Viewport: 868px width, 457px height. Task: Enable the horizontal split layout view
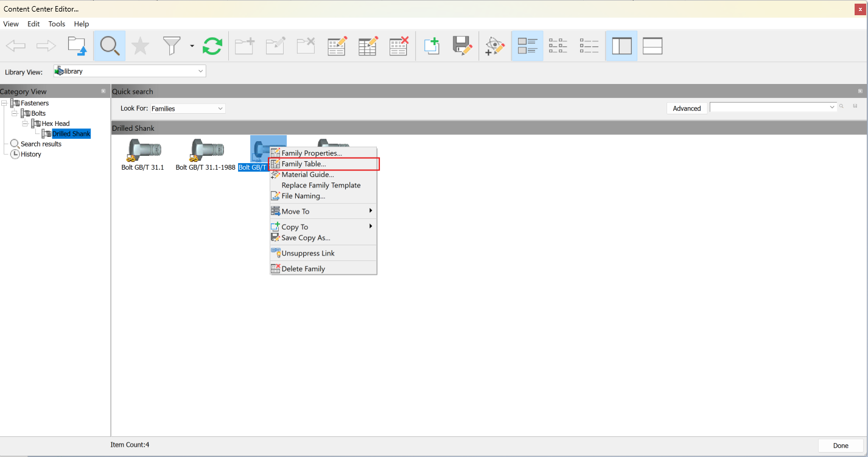click(652, 46)
